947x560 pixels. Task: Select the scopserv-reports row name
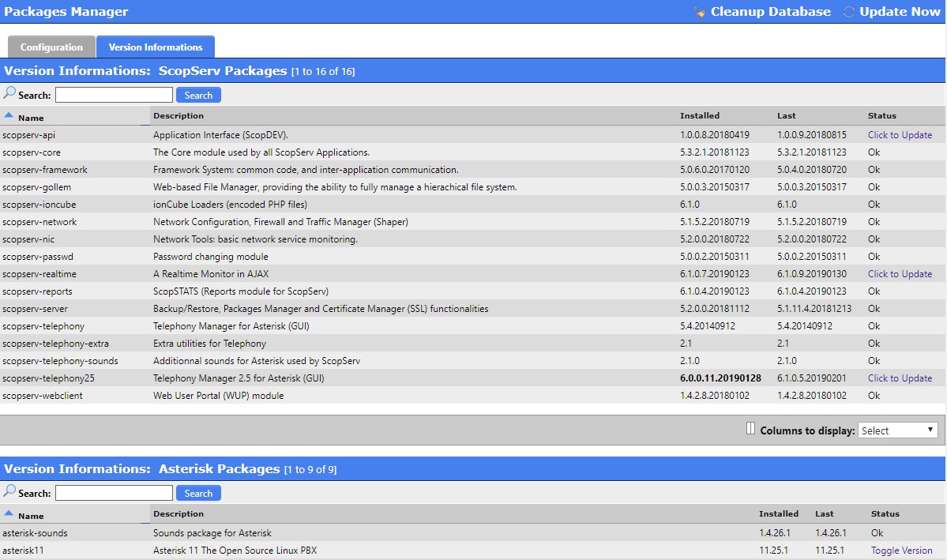point(37,291)
